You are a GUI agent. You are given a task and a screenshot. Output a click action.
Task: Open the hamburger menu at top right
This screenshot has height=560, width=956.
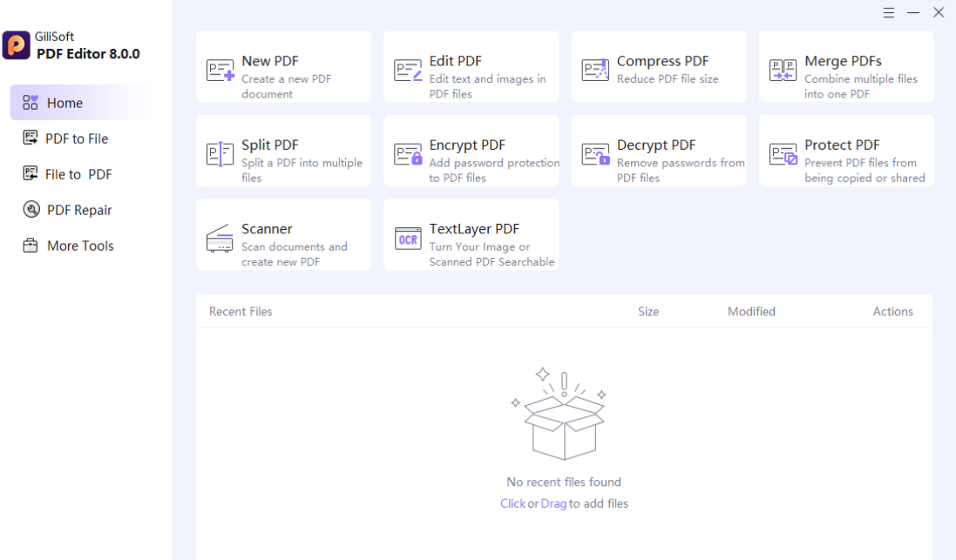tap(888, 13)
